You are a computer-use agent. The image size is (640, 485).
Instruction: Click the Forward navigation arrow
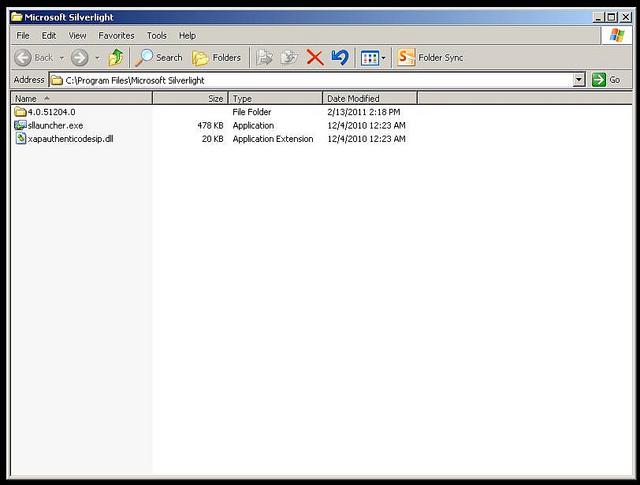80,58
